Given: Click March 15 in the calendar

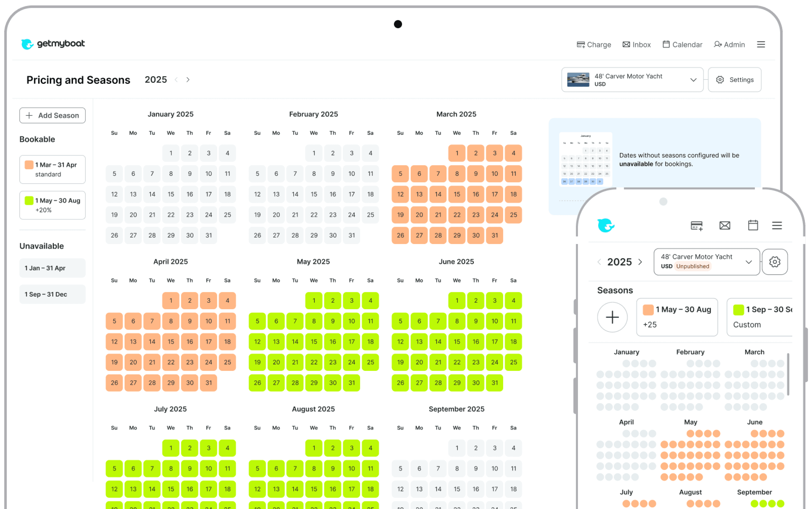Looking at the screenshot, I should [x=456, y=194].
